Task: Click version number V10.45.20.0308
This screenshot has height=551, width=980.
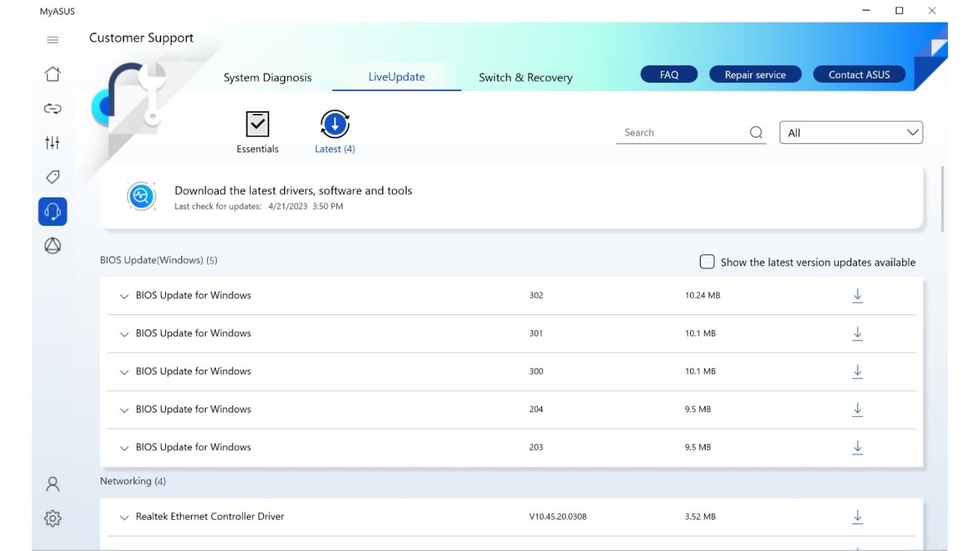Action: tap(558, 517)
